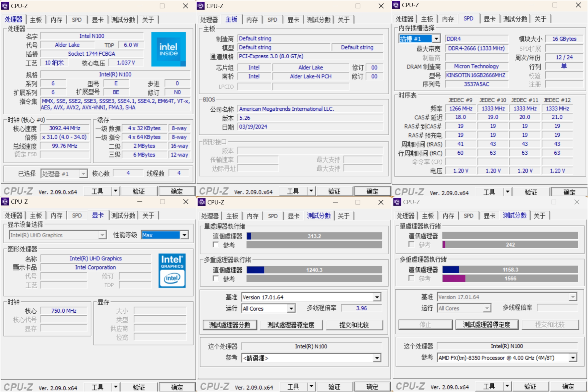588x392 pixels.
Task: Click the instruction set text field
Action: pyautogui.click(x=115, y=104)
